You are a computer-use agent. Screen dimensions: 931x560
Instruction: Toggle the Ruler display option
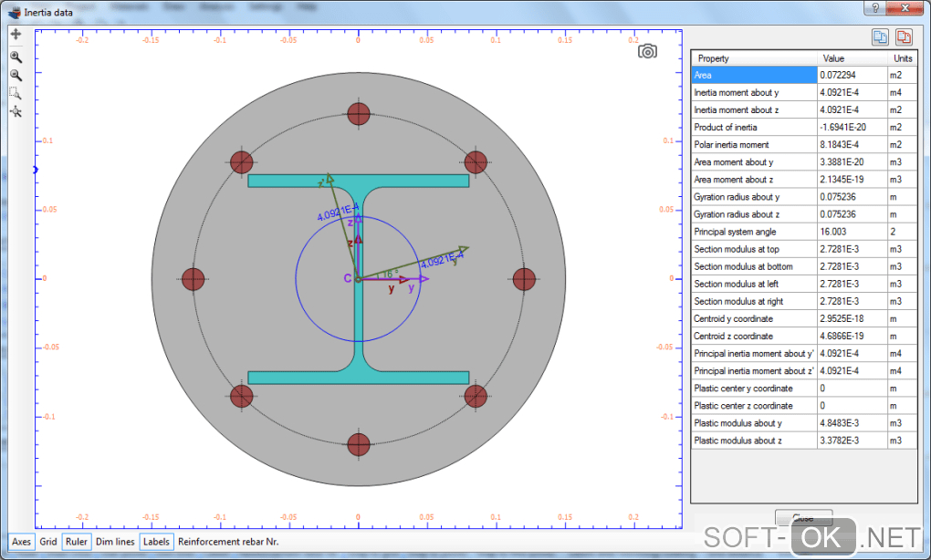pyautogui.click(x=77, y=542)
